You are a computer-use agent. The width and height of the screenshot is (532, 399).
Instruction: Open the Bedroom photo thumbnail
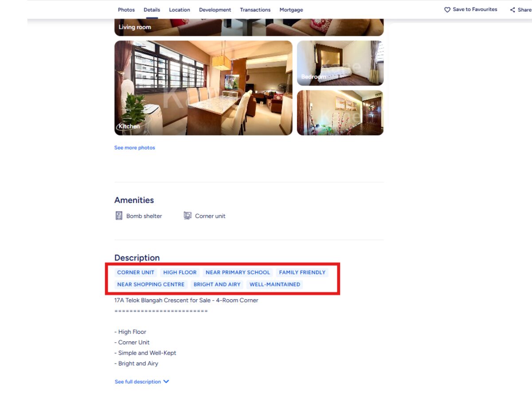click(340, 63)
